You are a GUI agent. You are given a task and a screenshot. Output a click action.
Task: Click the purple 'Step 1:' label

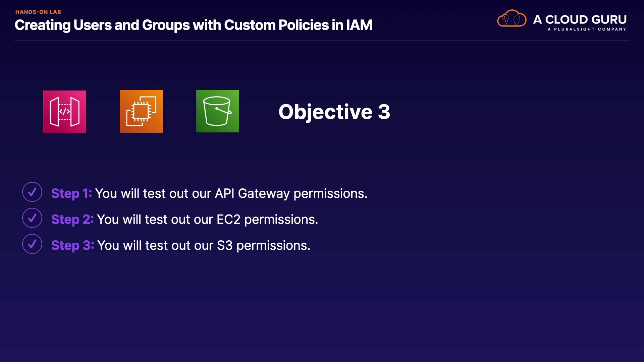click(x=71, y=193)
